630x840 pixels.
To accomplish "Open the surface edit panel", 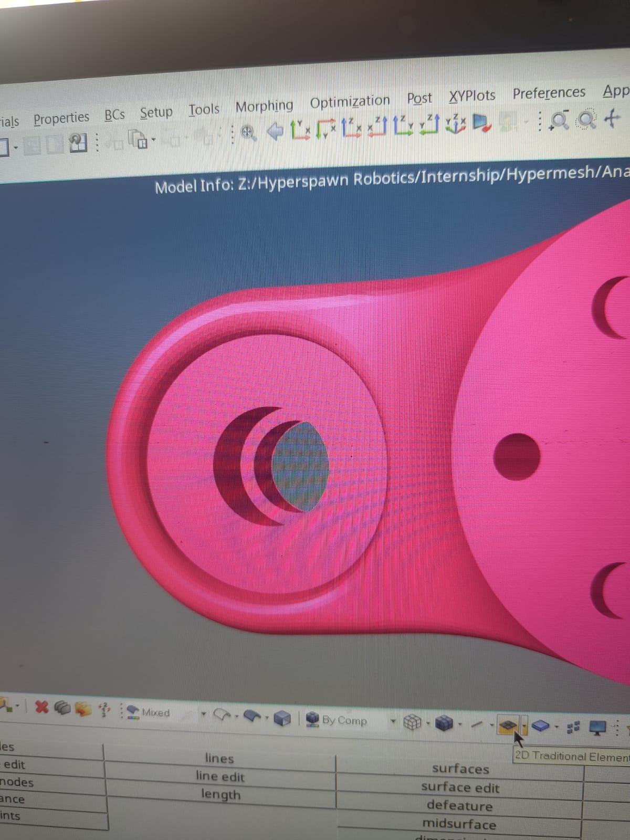I will 460,787.
